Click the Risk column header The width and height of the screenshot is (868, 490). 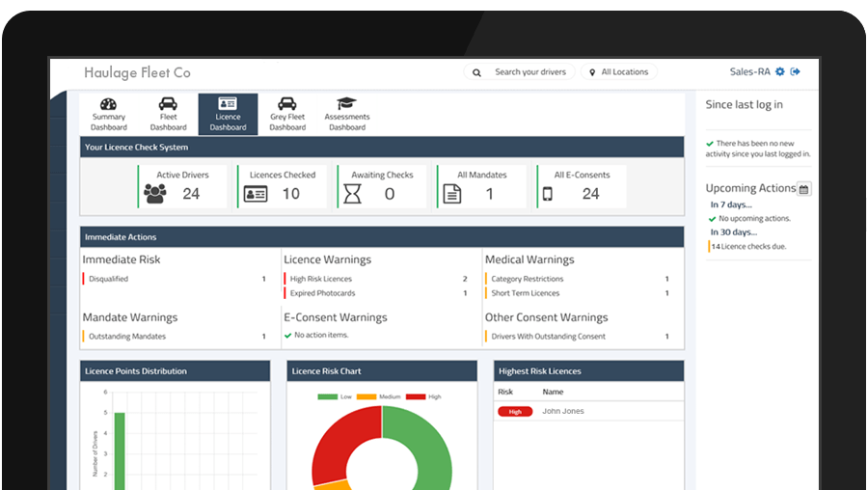click(x=505, y=392)
